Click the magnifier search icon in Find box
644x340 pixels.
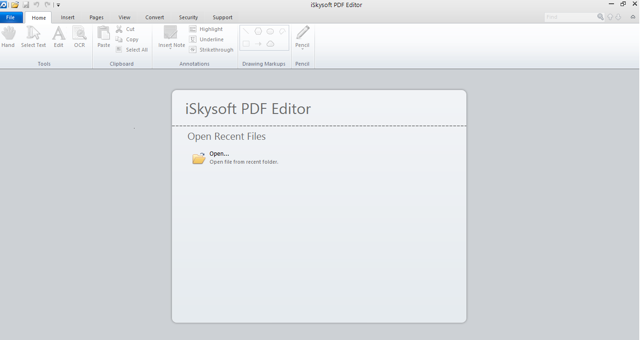coord(601,17)
